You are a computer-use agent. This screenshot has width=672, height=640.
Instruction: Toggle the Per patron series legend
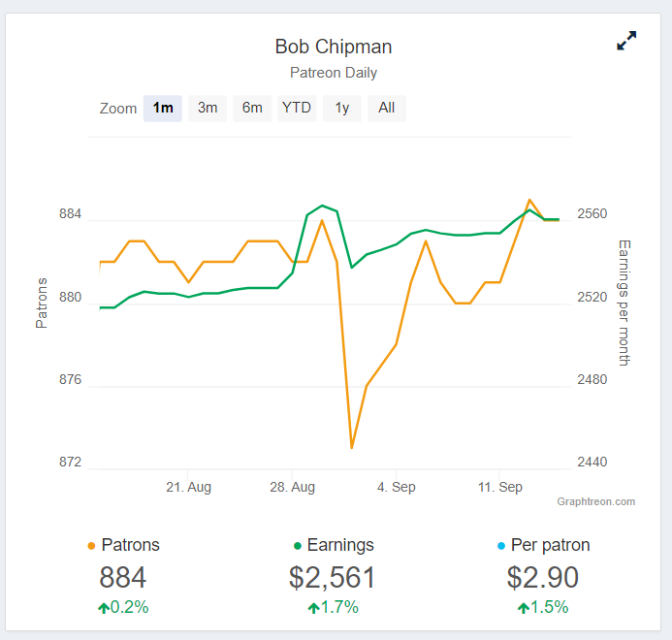(x=543, y=545)
